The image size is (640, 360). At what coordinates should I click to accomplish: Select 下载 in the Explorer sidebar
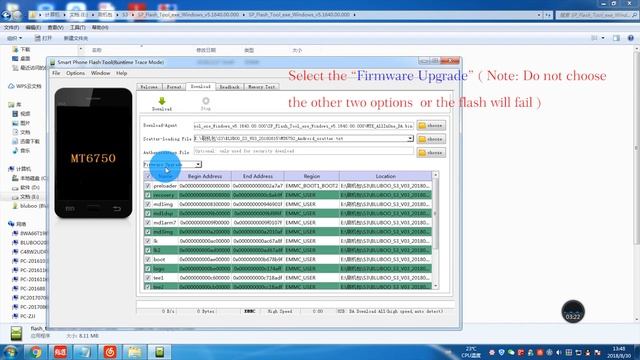[x=22, y=49]
